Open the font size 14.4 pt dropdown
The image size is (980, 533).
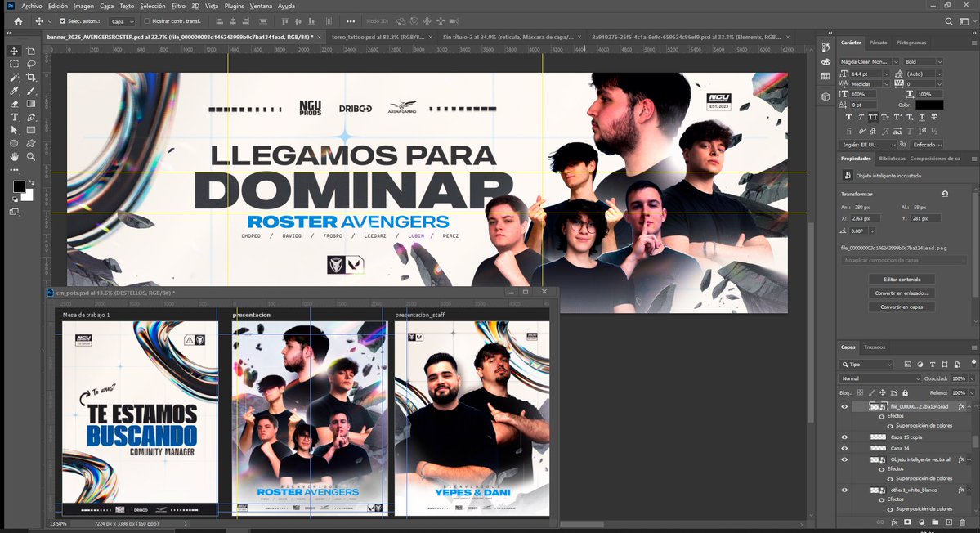click(886, 74)
